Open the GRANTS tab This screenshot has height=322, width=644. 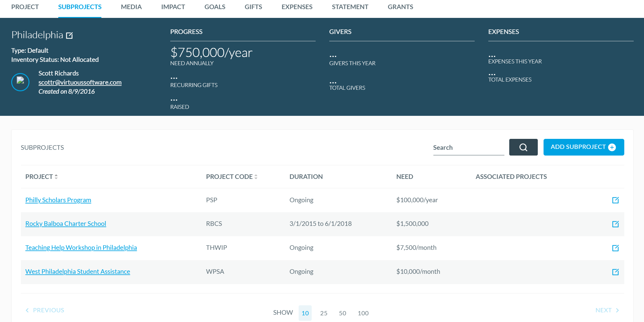click(x=400, y=7)
